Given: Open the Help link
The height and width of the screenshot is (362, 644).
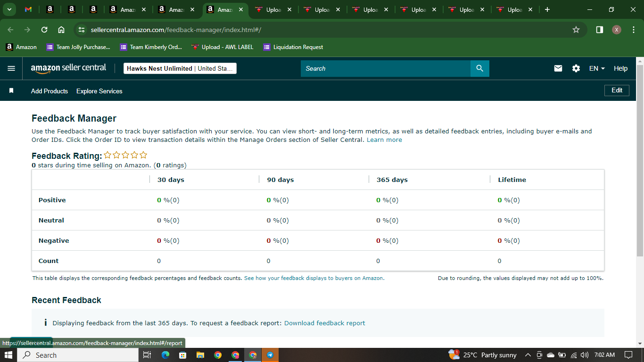Looking at the screenshot, I should click(x=620, y=68).
